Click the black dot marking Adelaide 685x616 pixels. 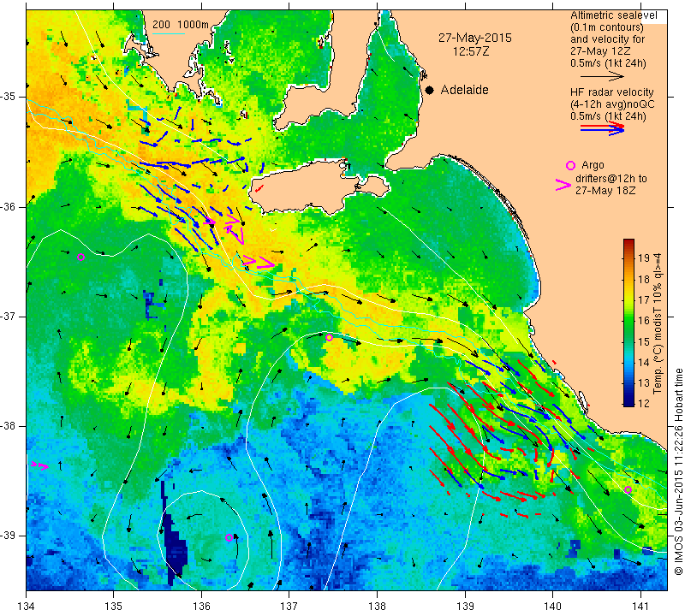click(x=430, y=90)
